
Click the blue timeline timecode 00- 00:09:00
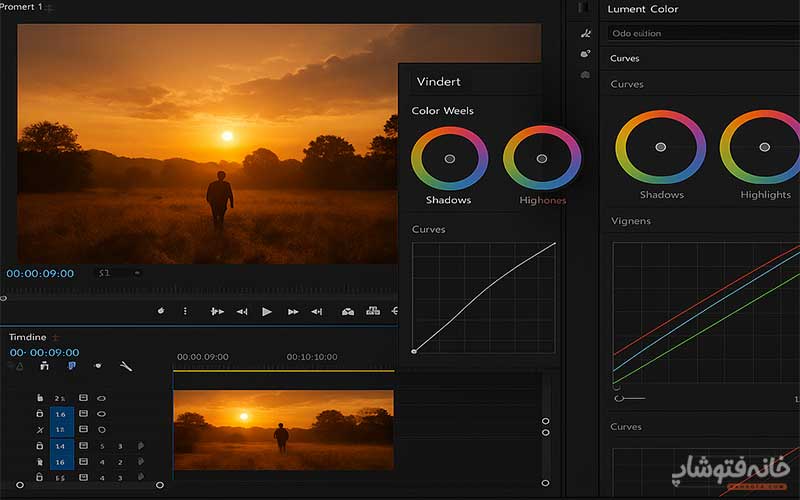tap(44, 352)
